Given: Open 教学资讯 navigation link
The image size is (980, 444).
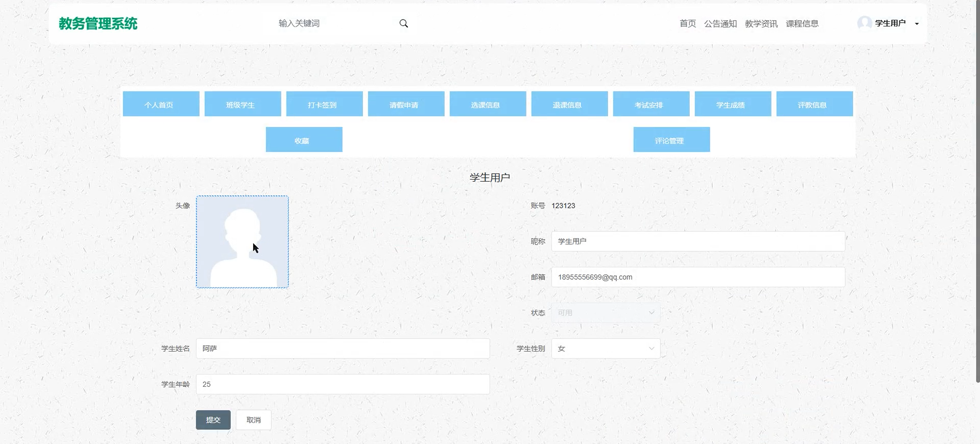Looking at the screenshot, I should point(761,23).
